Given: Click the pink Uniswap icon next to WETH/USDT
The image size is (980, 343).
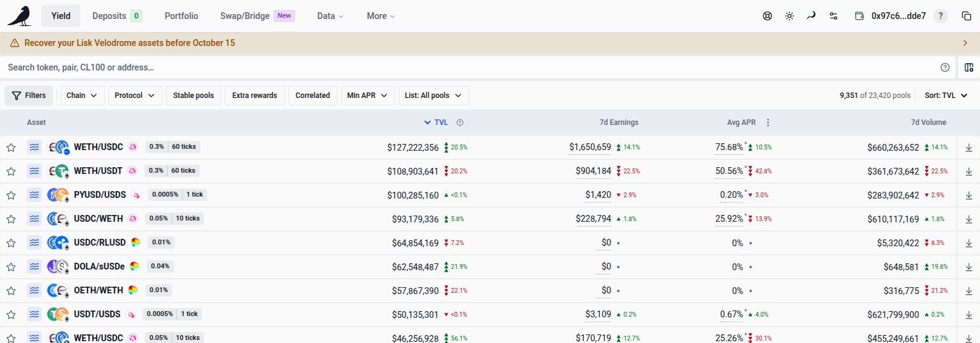Looking at the screenshot, I should point(132,171).
